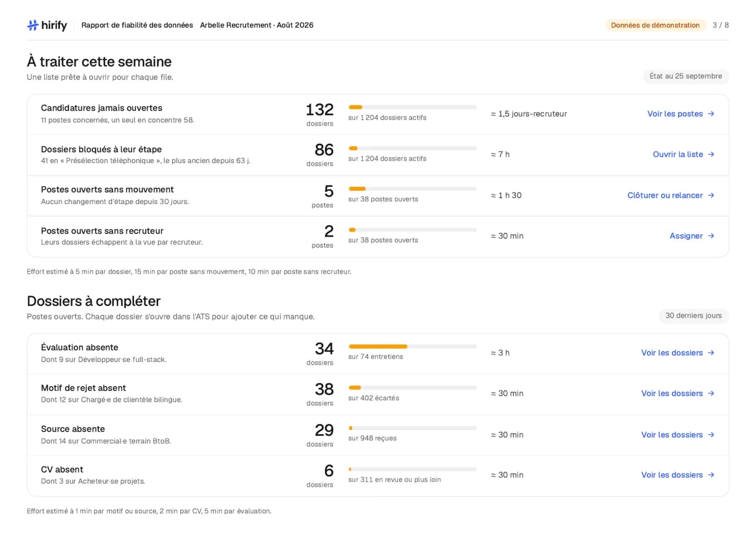756x535 pixels.
Task: Click the page indicator "3 / 8"
Action: tap(721, 25)
